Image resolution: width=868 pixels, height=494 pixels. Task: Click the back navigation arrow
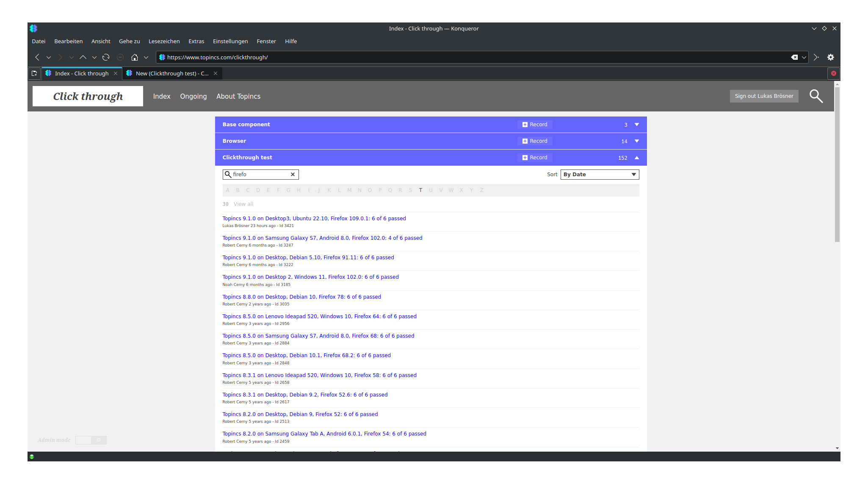(37, 57)
